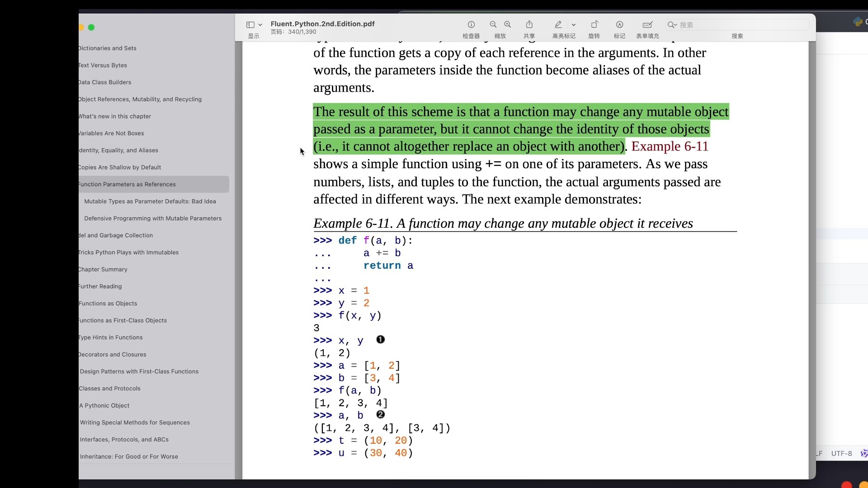Open the sidebar view options chevron
Viewport: 868px width, 488px height.
[x=260, y=25]
